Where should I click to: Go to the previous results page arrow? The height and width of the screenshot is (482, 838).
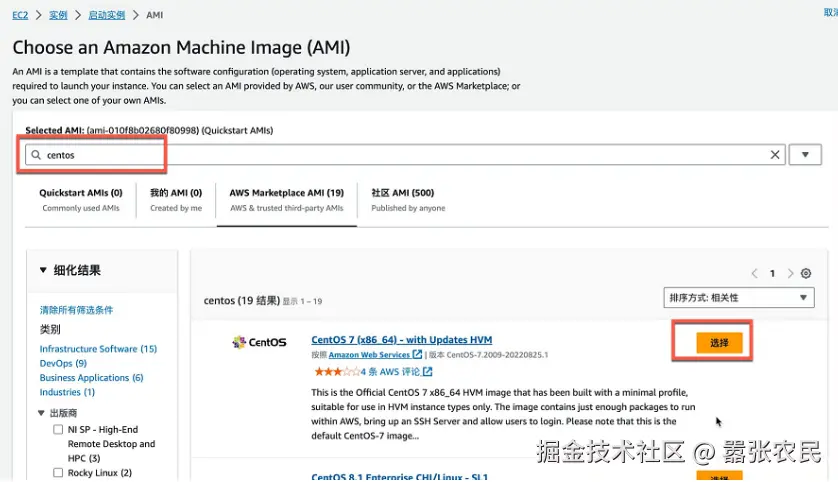755,274
